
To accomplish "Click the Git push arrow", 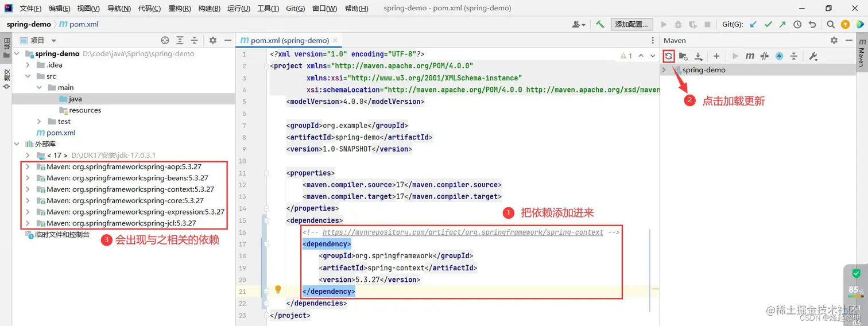I will point(782,25).
